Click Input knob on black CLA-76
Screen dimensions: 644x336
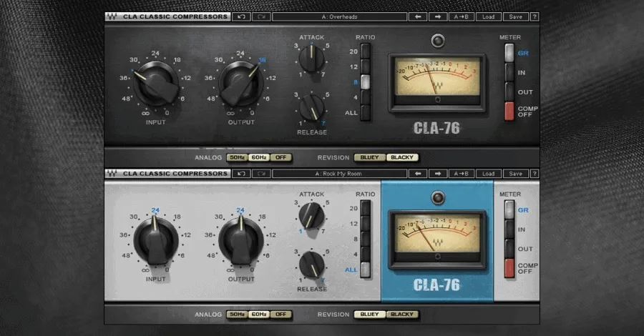click(156, 84)
